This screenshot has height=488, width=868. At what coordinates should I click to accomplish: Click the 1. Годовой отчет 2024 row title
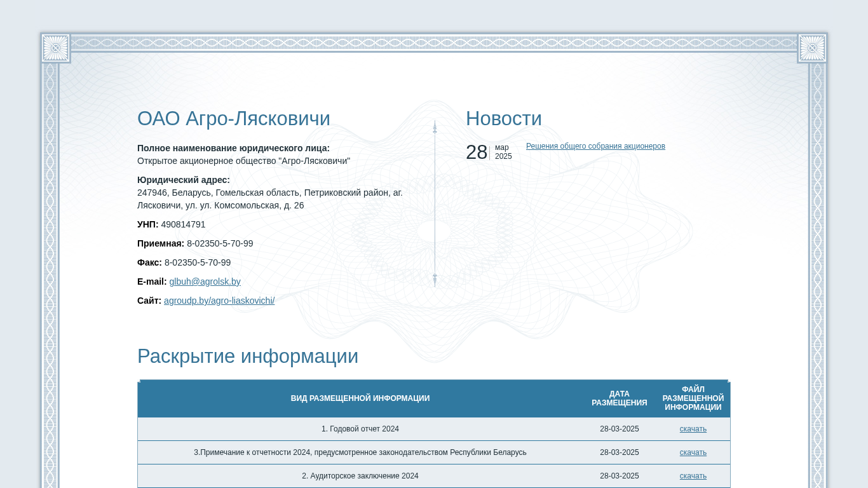[x=360, y=429]
